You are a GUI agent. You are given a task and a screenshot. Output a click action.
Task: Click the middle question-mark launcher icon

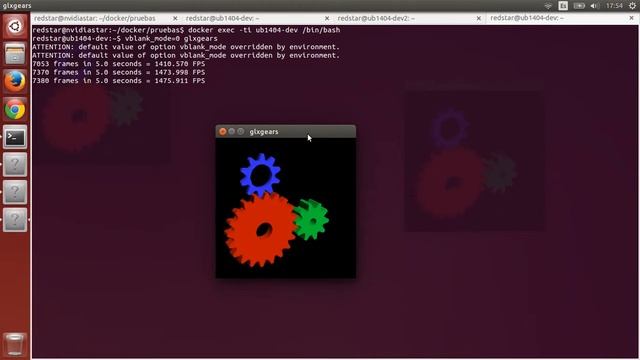click(x=15, y=192)
